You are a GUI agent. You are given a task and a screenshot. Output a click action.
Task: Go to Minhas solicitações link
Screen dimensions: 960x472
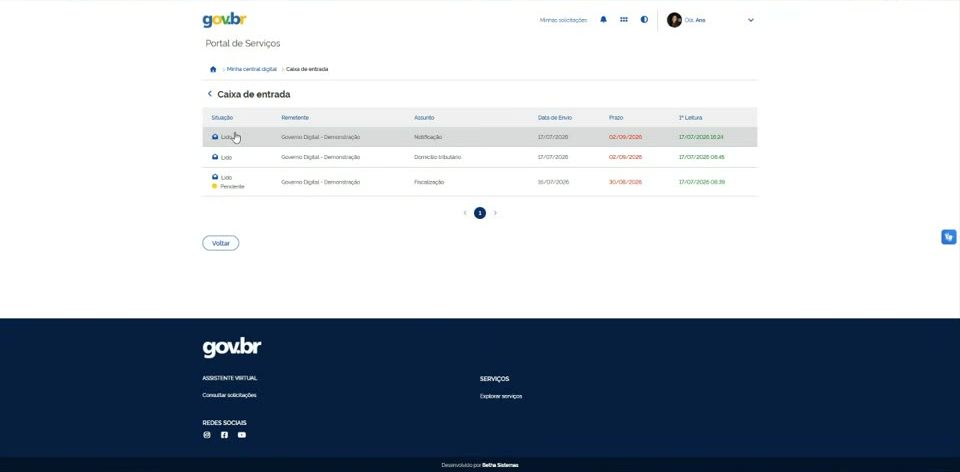[563, 20]
